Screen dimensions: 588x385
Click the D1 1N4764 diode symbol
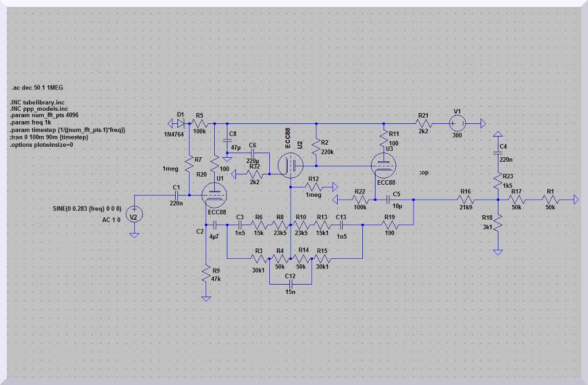click(181, 123)
